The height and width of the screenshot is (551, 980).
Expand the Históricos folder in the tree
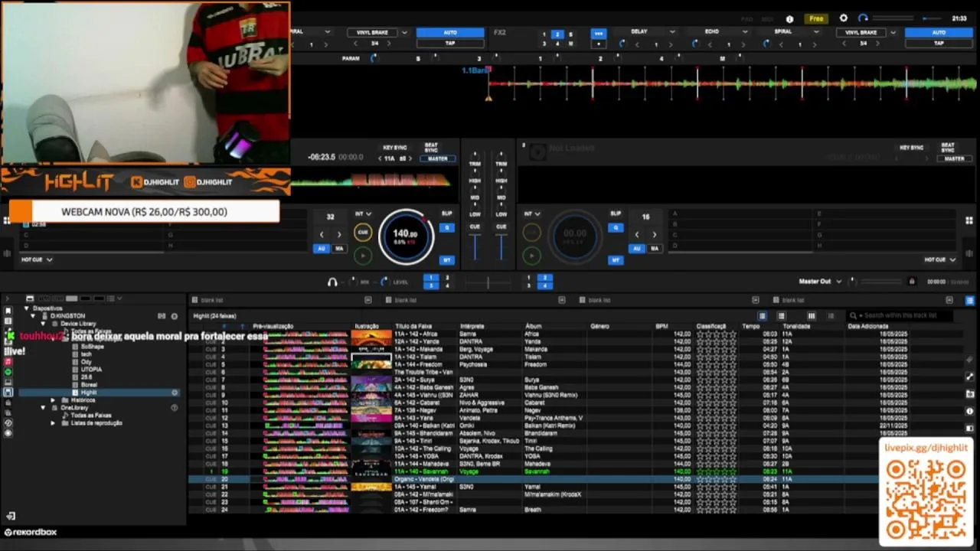click(53, 400)
